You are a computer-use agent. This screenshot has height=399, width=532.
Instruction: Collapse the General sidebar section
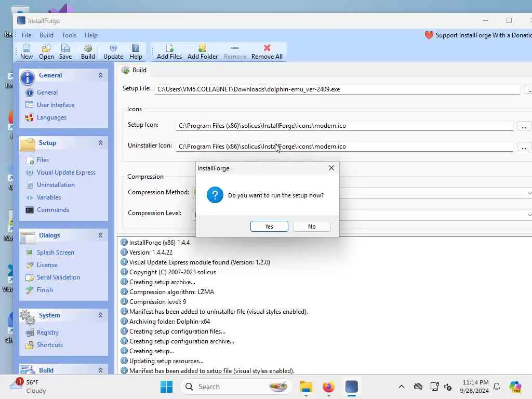(100, 75)
